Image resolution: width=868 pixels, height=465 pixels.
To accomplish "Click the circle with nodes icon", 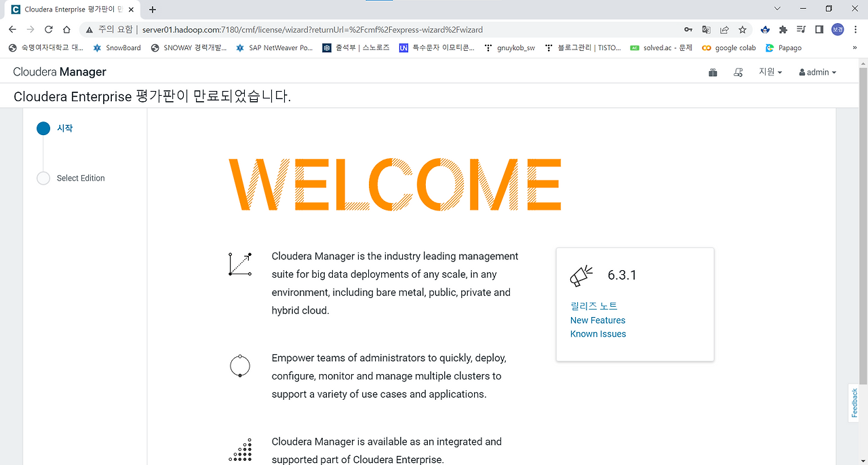I will pos(240,365).
